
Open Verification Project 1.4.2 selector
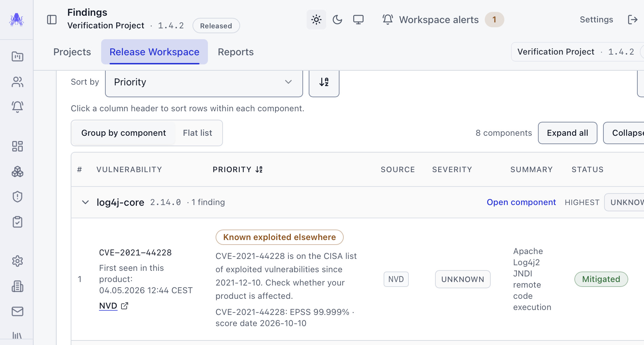click(577, 52)
